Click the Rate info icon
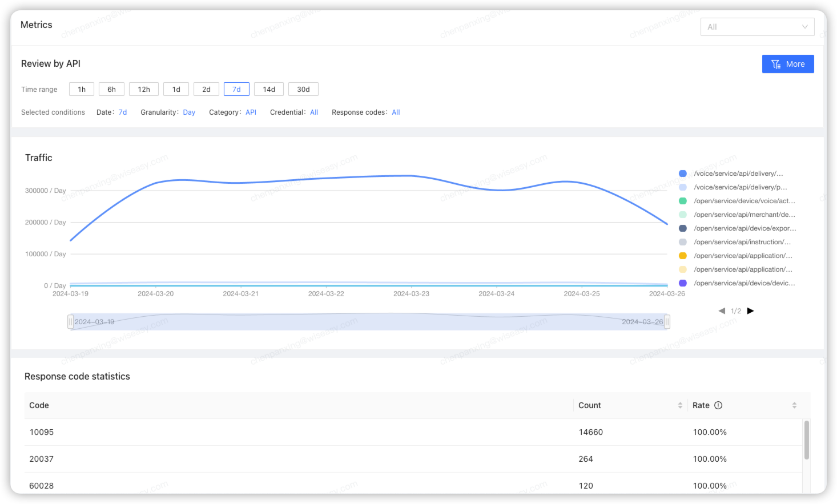Screen dimensions: 837x504 [x=718, y=405]
